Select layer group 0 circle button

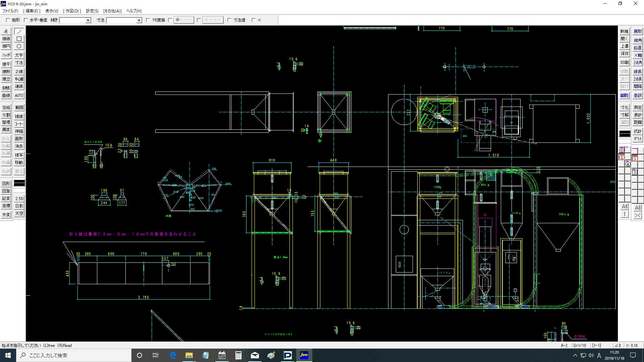click(622, 150)
